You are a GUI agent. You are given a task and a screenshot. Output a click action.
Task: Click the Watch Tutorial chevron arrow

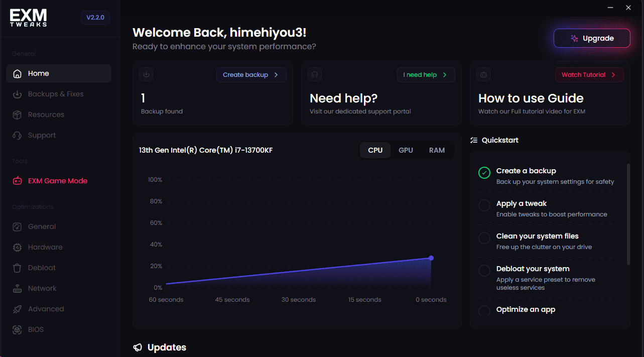click(x=613, y=75)
